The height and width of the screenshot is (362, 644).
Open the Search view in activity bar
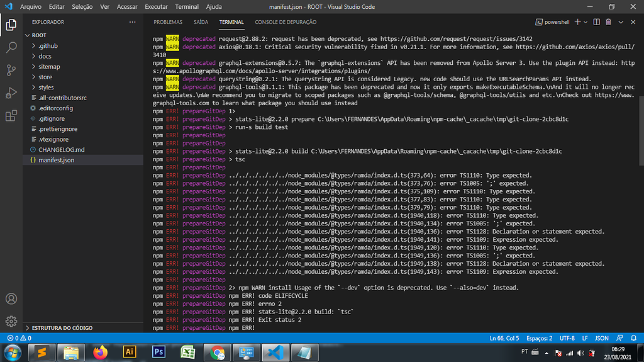pos(11,47)
